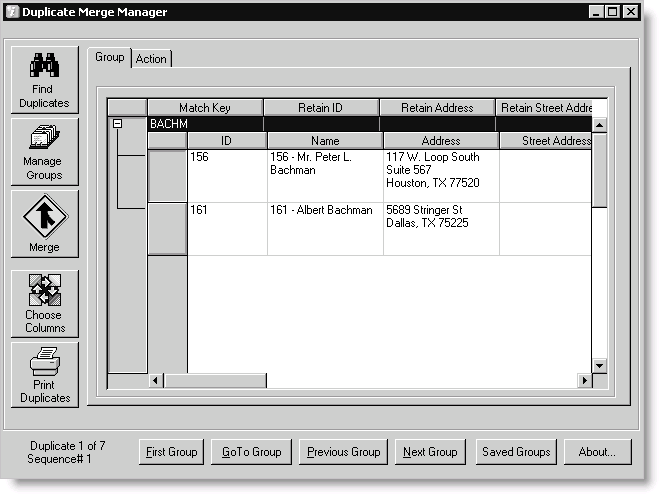Go to the Previous Group
Viewport: 660px width, 495px height.
343,452
